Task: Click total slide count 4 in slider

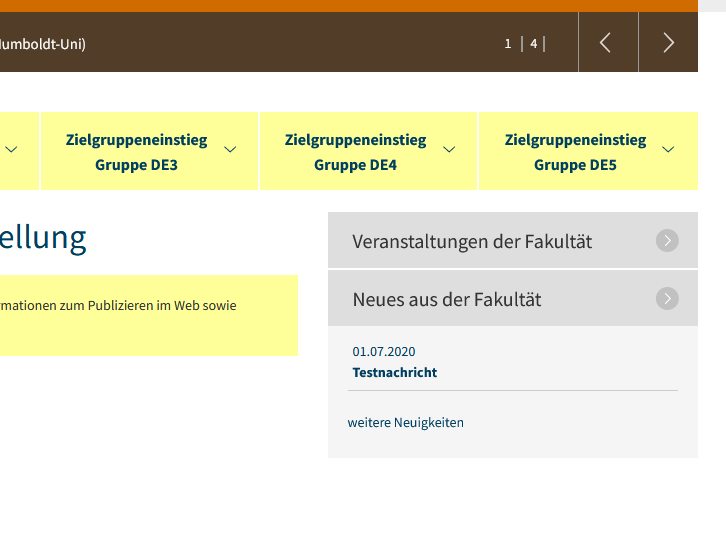Action: click(534, 44)
